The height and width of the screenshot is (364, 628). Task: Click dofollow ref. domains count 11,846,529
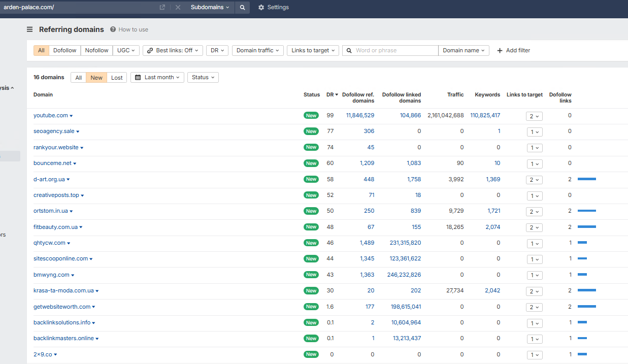[x=360, y=116]
